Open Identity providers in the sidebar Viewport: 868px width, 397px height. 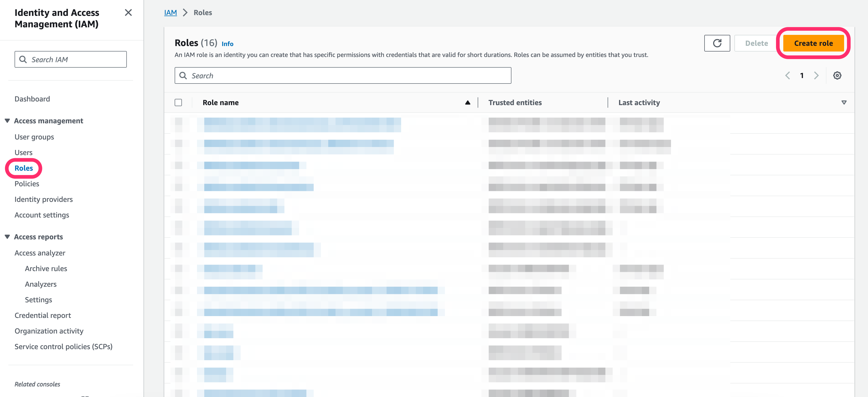[x=44, y=199]
